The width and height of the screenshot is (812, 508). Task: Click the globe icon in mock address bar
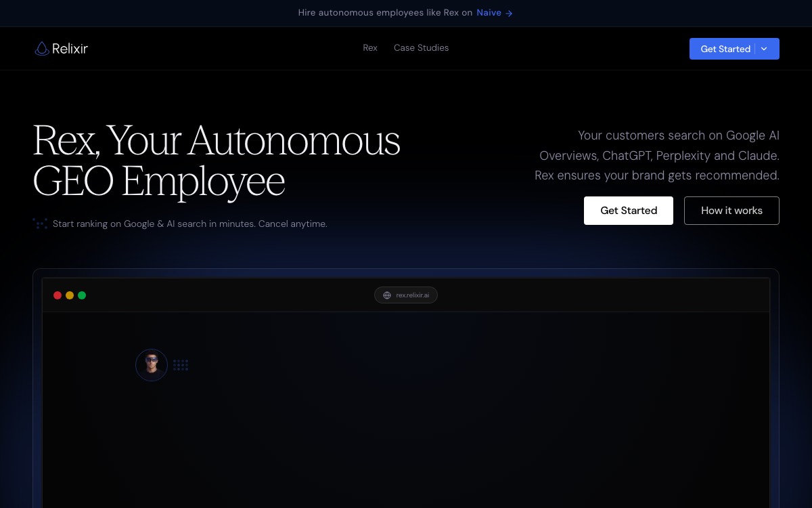pyautogui.click(x=387, y=295)
